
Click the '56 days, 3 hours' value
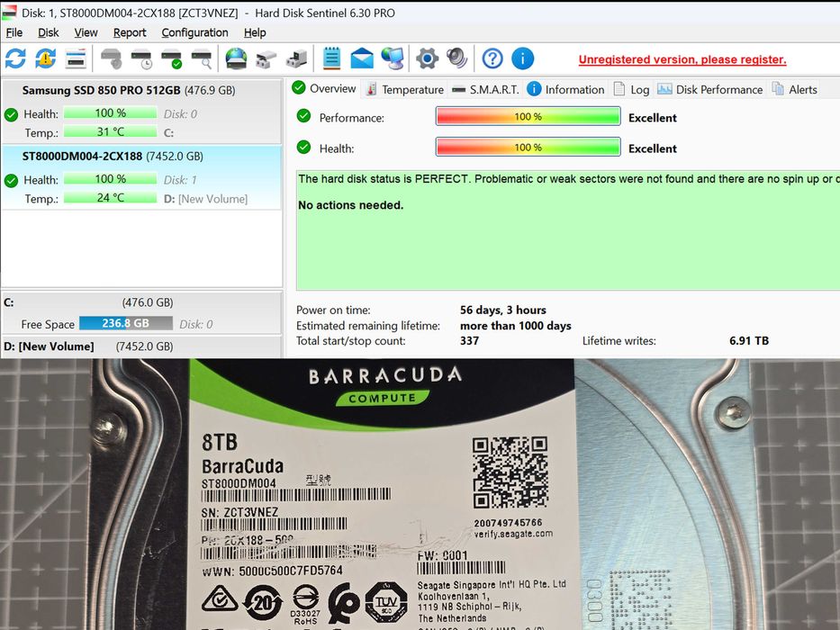click(x=503, y=310)
